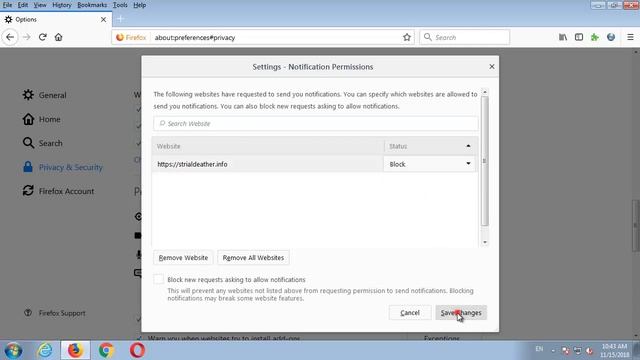The image size is (640, 360).
Task: Open the Edit menu
Action: point(23,5)
